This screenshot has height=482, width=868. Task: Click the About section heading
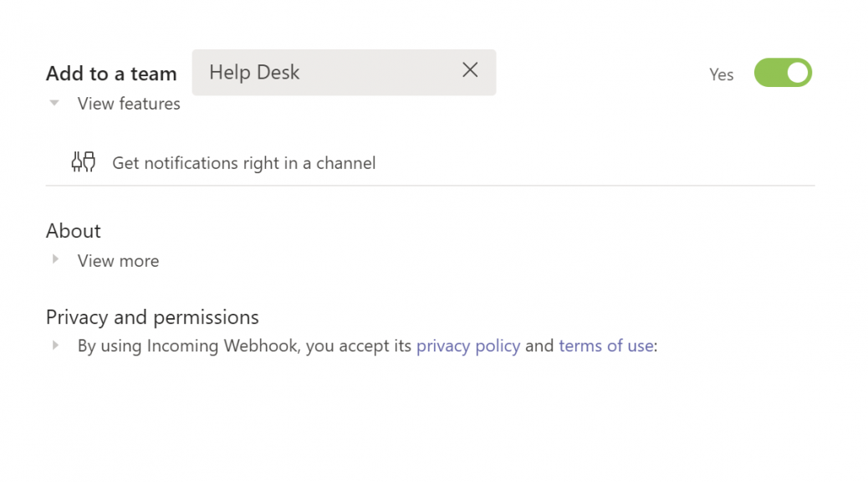73,231
